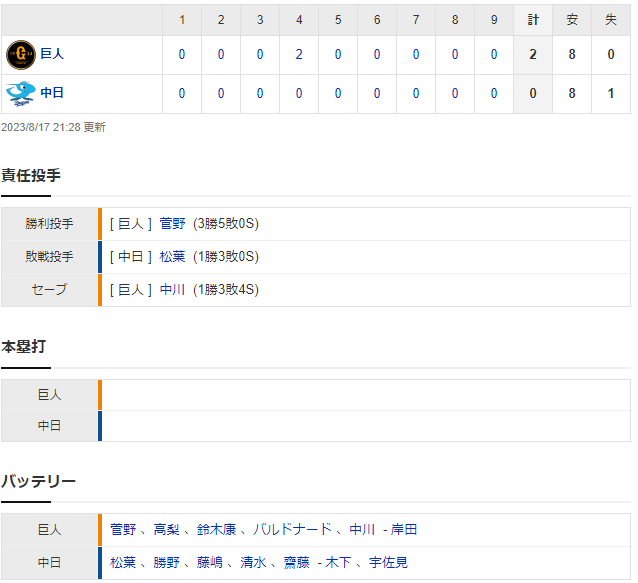Click 鈴木康 in the Giants battery
The height and width of the screenshot is (583, 638).
[216, 530]
